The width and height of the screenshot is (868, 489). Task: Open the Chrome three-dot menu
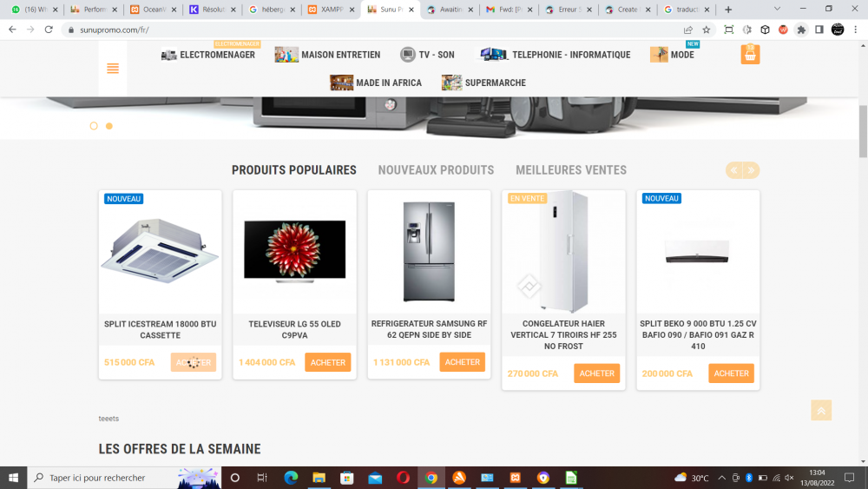pos(855,30)
